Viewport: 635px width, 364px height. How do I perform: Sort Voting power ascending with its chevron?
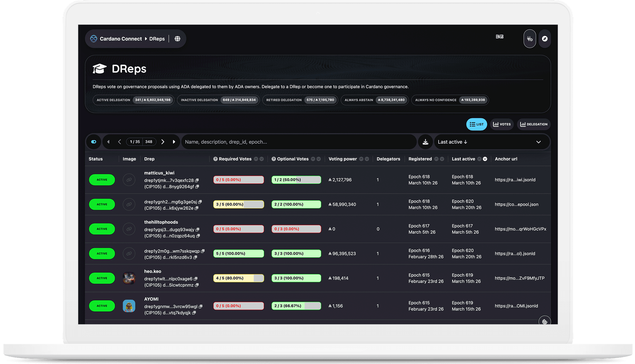tap(361, 159)
